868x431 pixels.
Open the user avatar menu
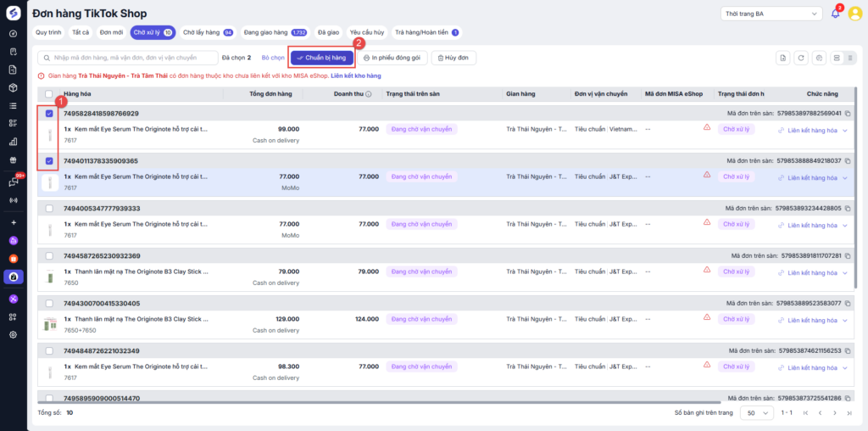854,14
